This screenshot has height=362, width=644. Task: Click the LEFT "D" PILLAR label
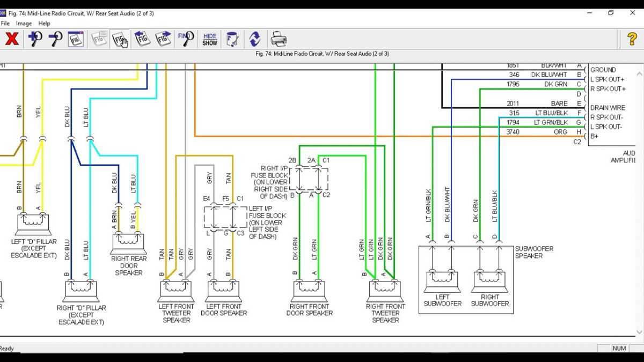[34, 249]
